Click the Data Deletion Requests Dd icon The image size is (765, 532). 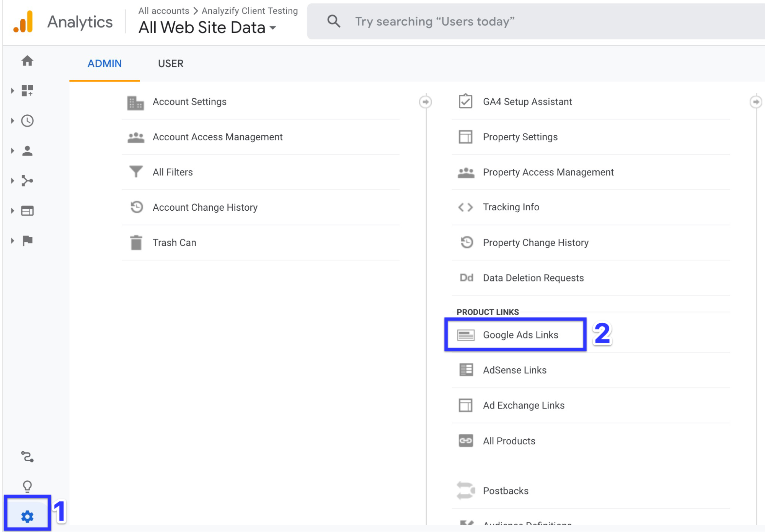[x=467, y=278]
